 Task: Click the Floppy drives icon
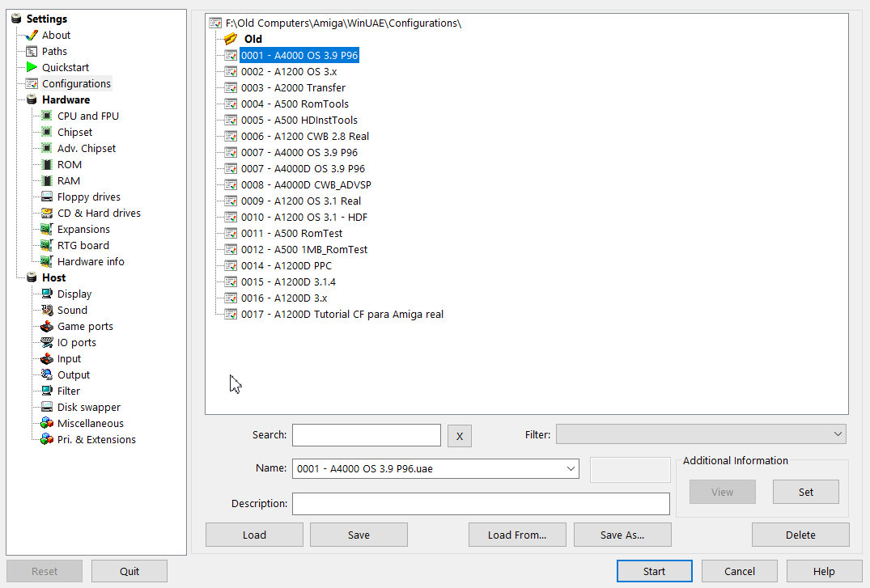click(47, 197)
